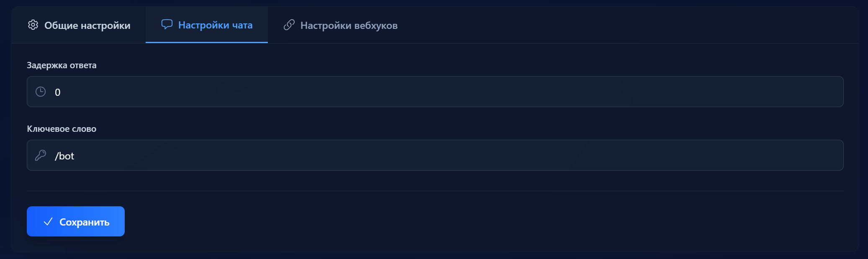
Task: Click empty panel area right of Сохранить
Action: tap(460, 221)
